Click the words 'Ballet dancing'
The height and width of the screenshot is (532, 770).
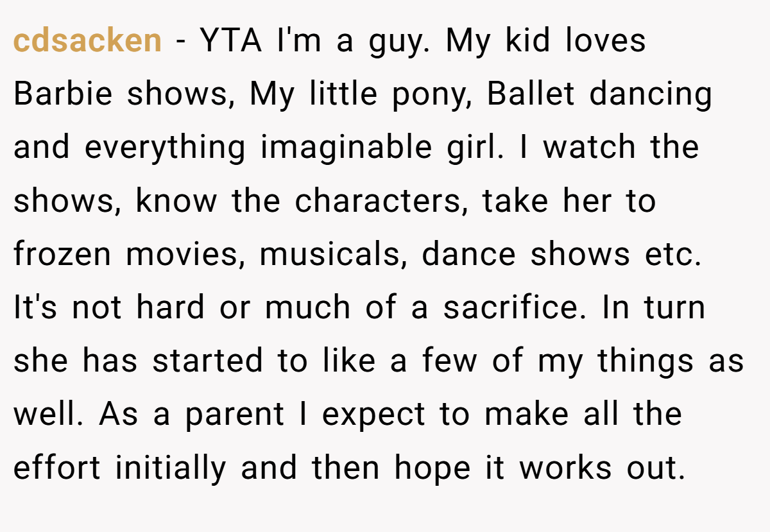(599, 96)
